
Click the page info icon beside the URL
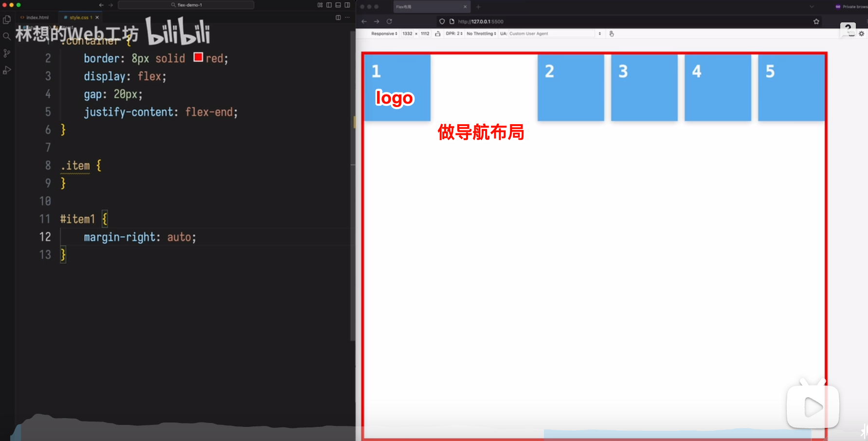click(x=452, y=21)
